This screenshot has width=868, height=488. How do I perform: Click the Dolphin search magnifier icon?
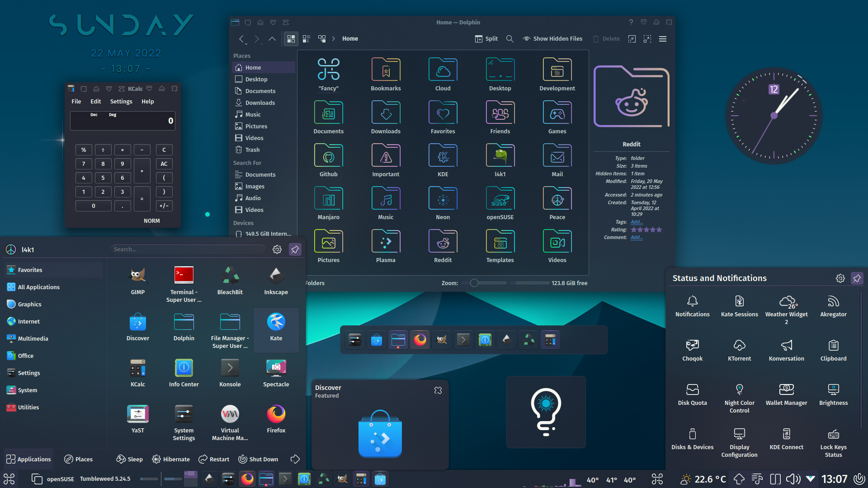coord(510,39)
